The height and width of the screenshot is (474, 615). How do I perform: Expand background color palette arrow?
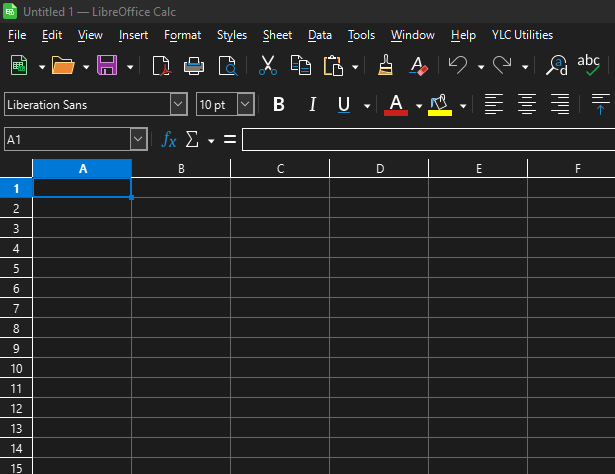coord(463,106)
